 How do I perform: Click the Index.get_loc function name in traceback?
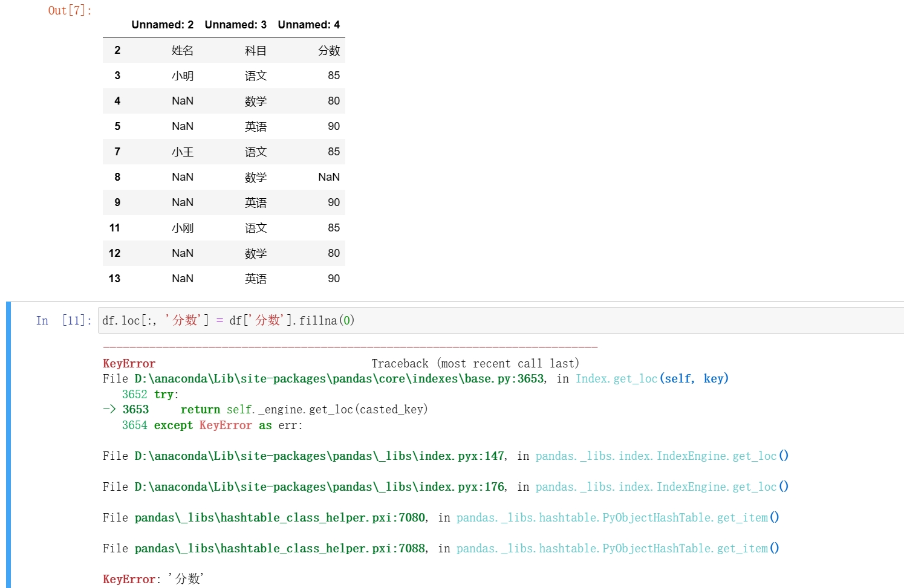pyautogui.click(x=616, y=379)
